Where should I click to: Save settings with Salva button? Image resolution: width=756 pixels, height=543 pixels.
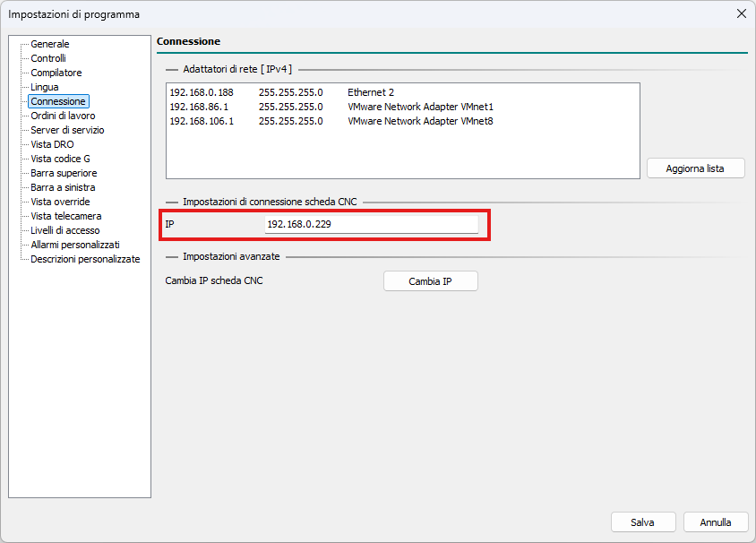(642, 522)
